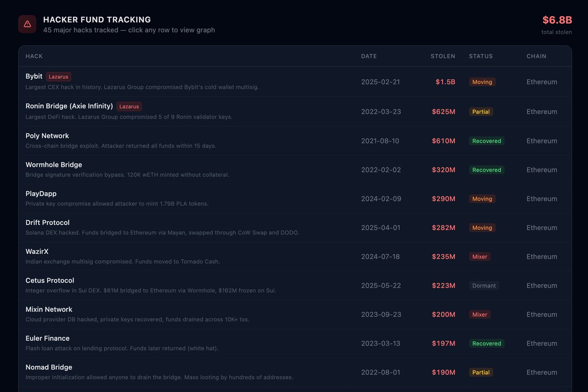
Task: Click the date 2025-02-21
Action: click(381, 82)
